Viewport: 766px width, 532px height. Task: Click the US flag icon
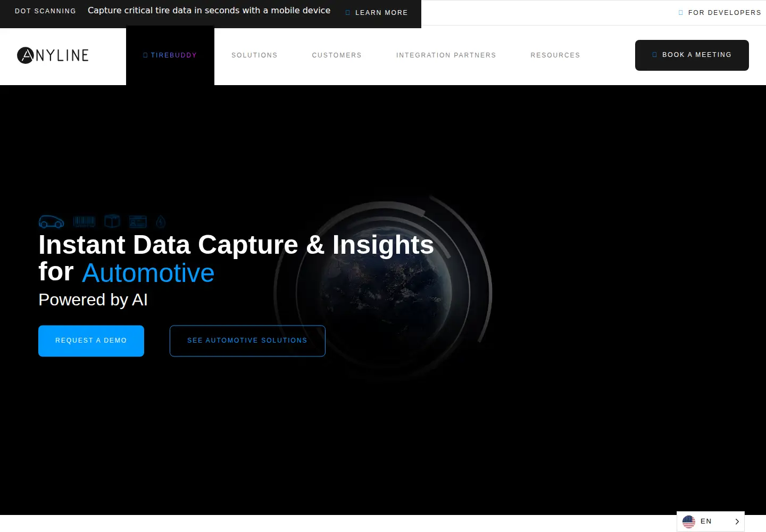(x=689, y=521)
